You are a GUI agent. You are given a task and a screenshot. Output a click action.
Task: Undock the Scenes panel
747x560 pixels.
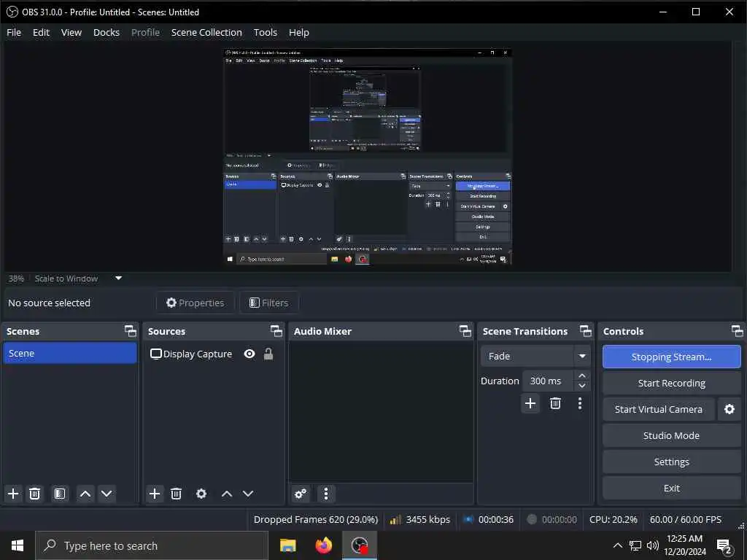(x=130, y=331)
